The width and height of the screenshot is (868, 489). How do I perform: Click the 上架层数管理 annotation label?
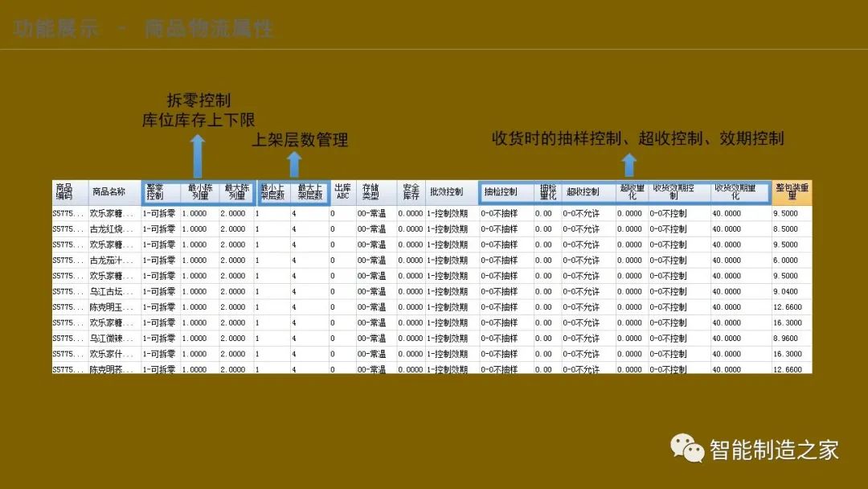point(301,140)
